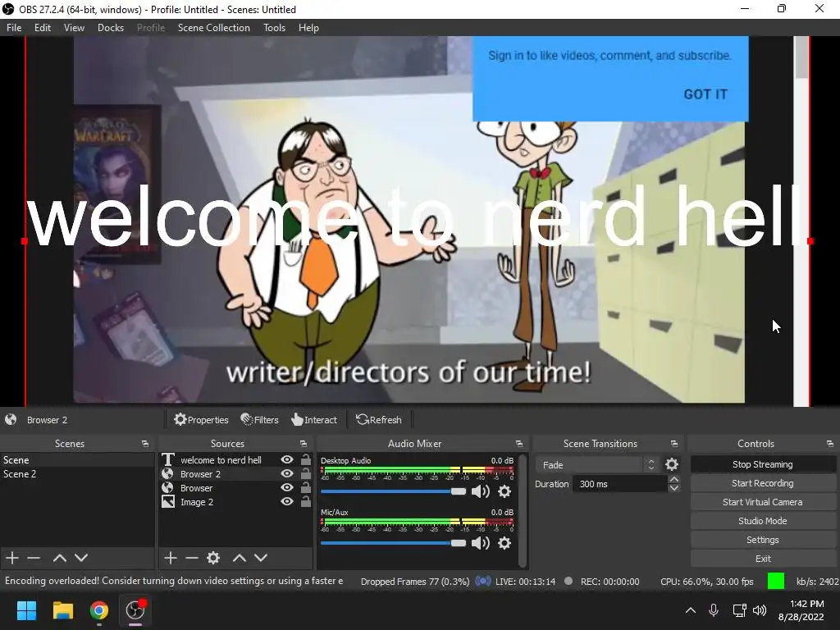The height and width of the screenshot is (630, 840).
Task: Pop out the Sources dock
Action: tap(304, 444)
